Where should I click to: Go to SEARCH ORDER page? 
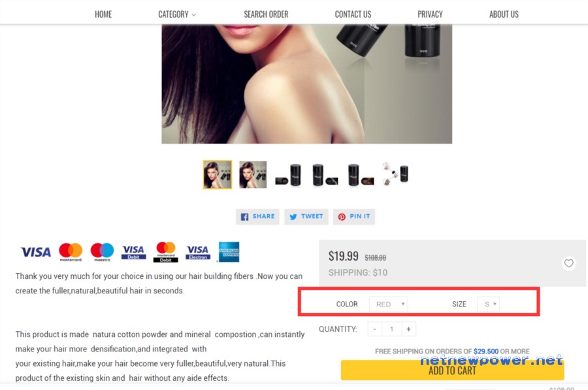pyautogui.click(x=266, y=14)
